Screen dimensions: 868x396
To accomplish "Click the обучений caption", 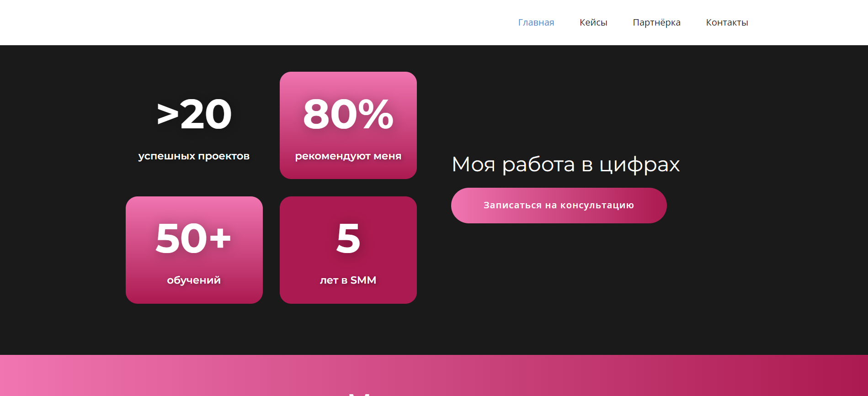I will pos(194,280).
